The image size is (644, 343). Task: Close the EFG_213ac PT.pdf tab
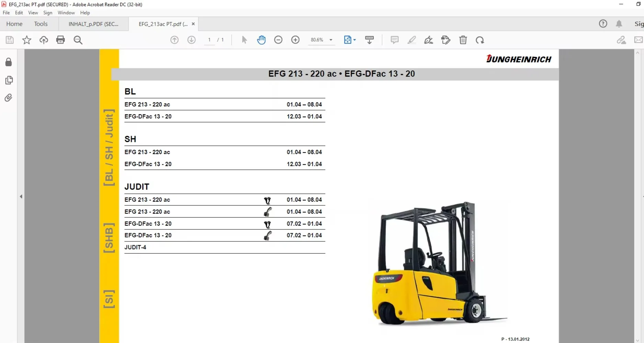coord(193,24)
